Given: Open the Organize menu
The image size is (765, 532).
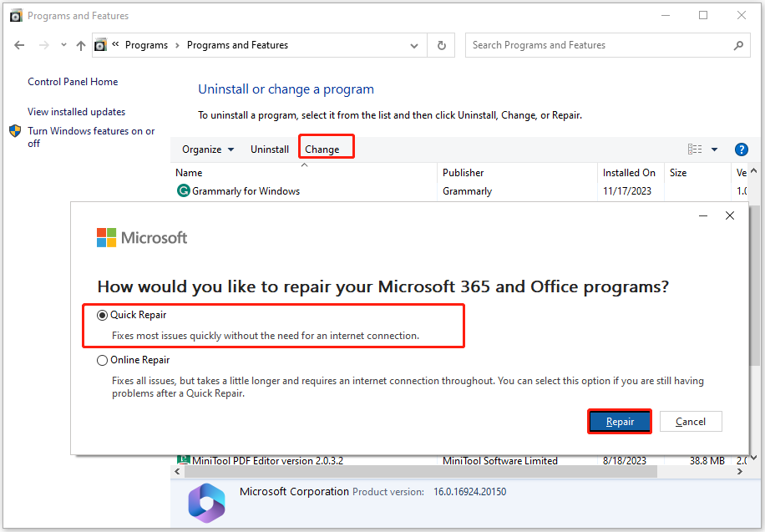Looking at the screenshot, I should (208, 149).
